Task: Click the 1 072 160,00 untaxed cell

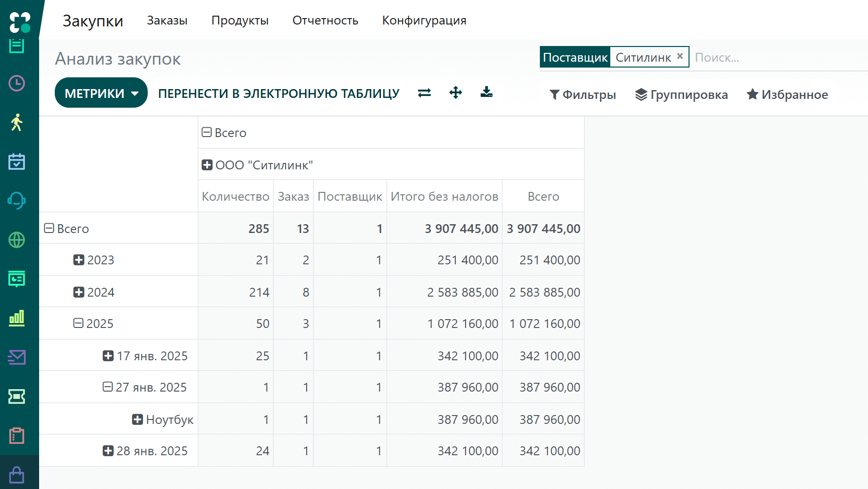Action: [x=445, y=324]
